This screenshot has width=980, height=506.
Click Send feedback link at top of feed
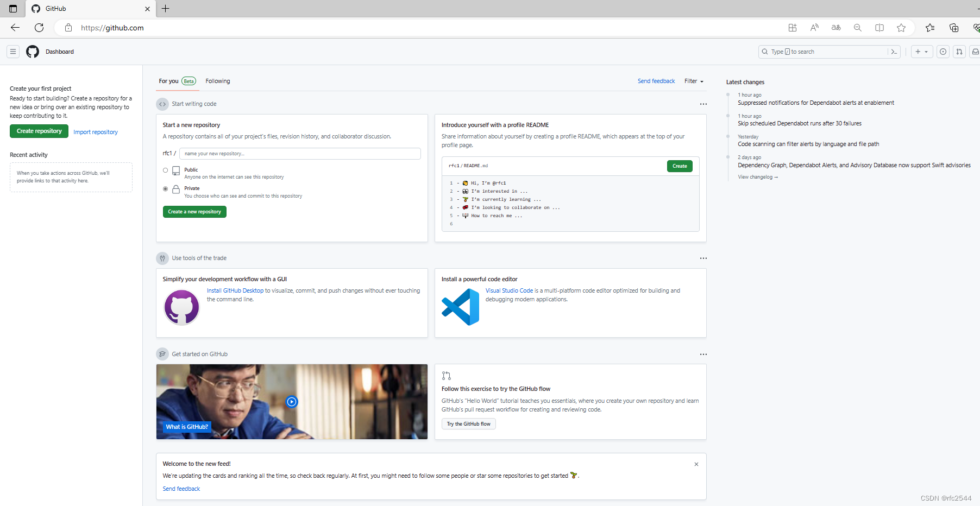coord(656,81)
